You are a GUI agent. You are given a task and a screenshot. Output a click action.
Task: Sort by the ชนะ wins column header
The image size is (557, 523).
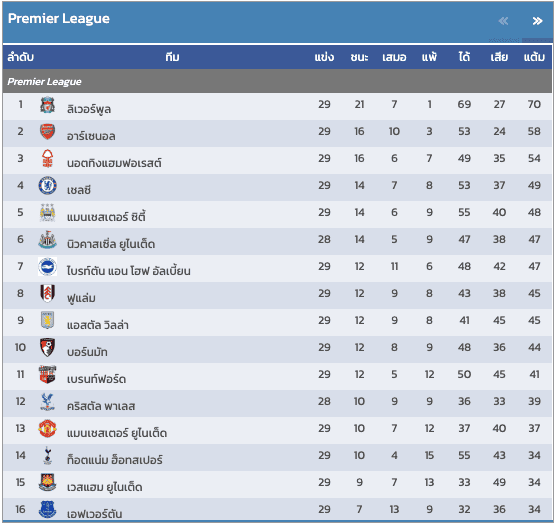coord(359,57)
